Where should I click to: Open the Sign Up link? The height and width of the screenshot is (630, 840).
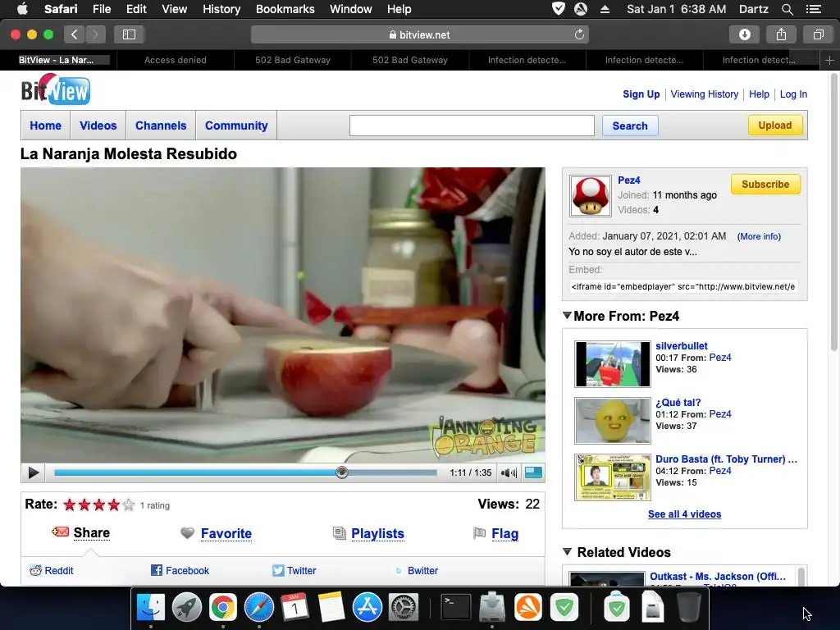pyautogui.click(x=641, y=94)
